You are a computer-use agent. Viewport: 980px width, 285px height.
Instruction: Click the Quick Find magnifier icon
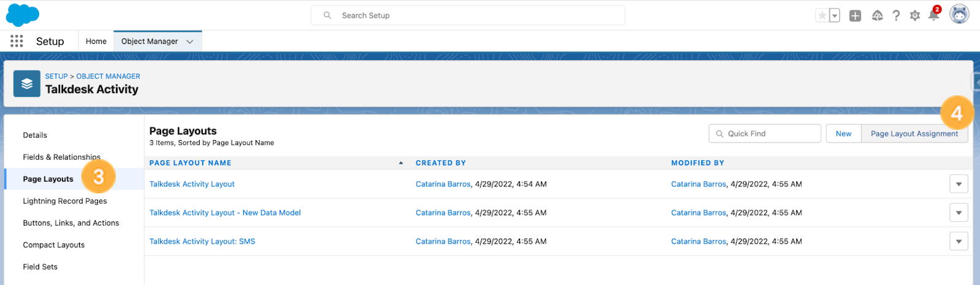point(720,134)
